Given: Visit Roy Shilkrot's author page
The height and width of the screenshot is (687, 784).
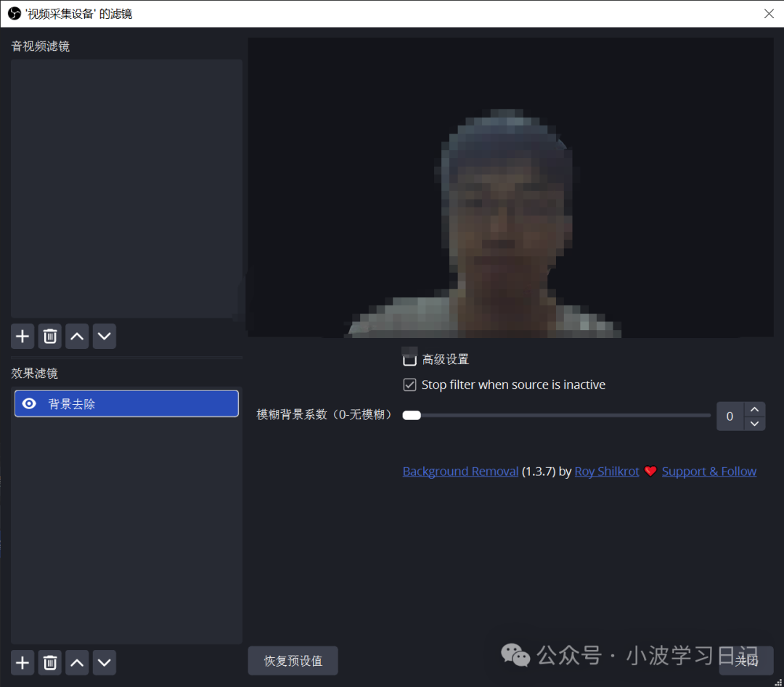Looking at the screenshot, I should 607,471.
